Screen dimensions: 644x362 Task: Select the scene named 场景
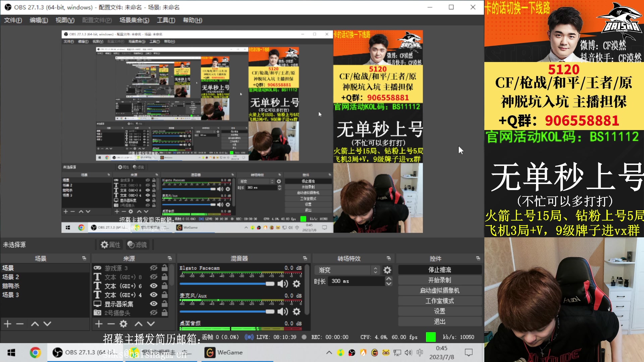pyautogui.click(x=45, y=268)
